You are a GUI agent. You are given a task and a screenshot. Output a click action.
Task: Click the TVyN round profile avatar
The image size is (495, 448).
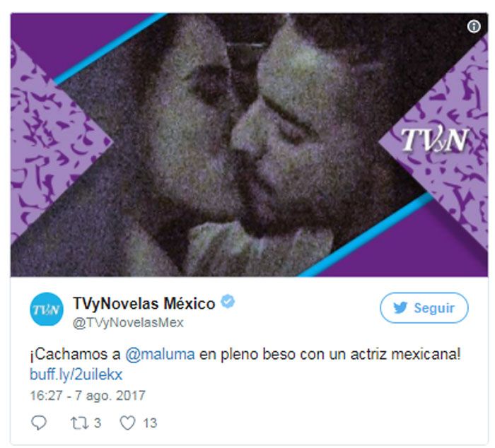click(47, 310)
